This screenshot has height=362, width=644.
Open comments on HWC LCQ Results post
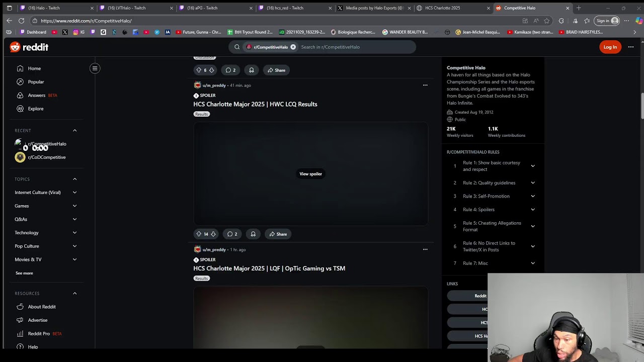[232, 234]
